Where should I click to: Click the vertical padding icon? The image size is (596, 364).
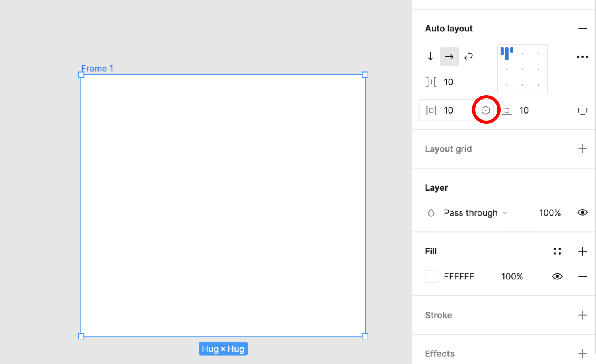(x=507, y=110)
